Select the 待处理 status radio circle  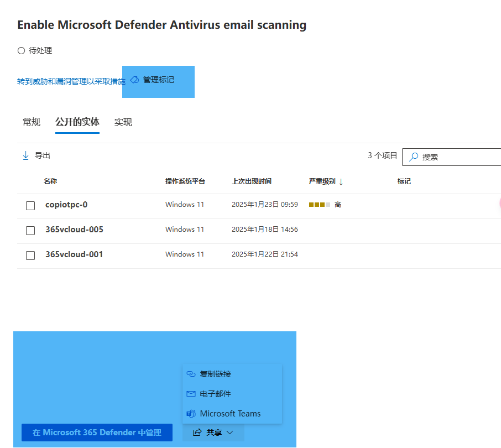[x=21, y=50]
